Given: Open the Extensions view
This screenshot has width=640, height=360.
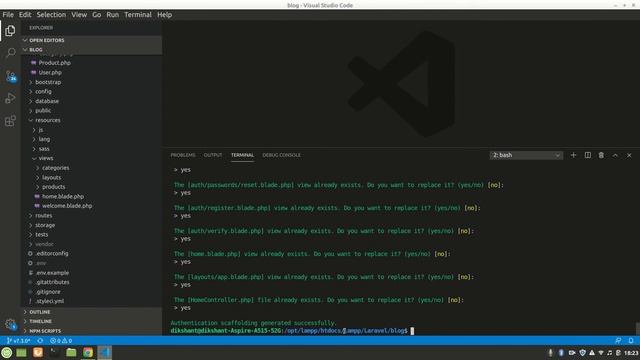Looking at the screenshot, I should 10,121.
